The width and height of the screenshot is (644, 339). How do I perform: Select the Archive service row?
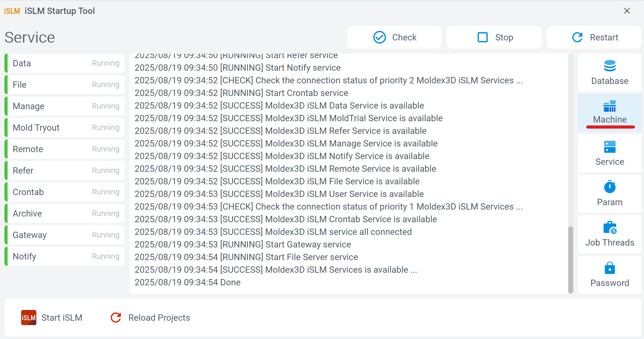(x=64, y=213)
